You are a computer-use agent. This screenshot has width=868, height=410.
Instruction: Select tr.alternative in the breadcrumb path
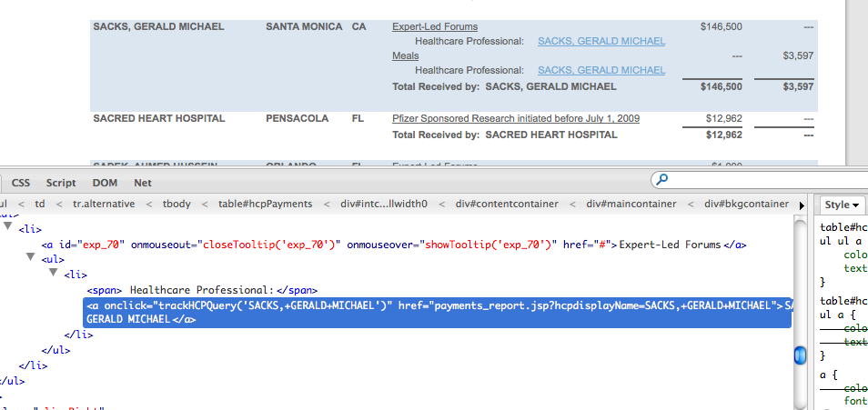coord(104,204)
